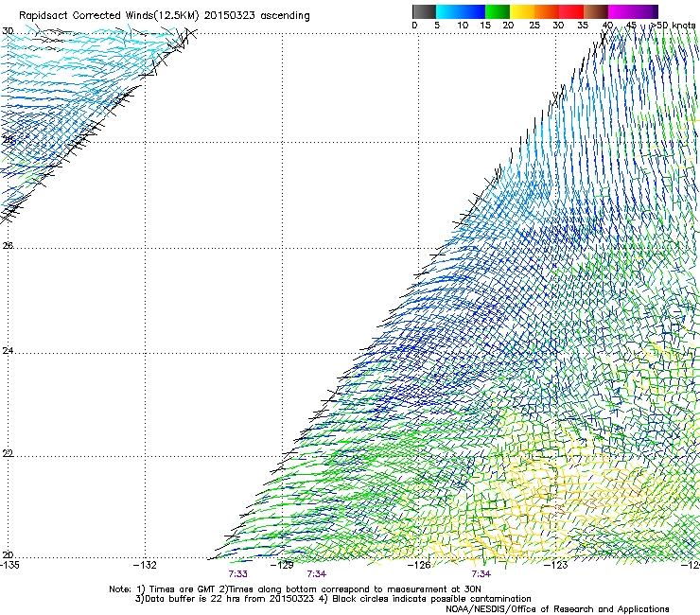The height and width of the screenshot is (615, 700).
Task: Select the green 15-20 knots color band
Action: click(498, 11)
